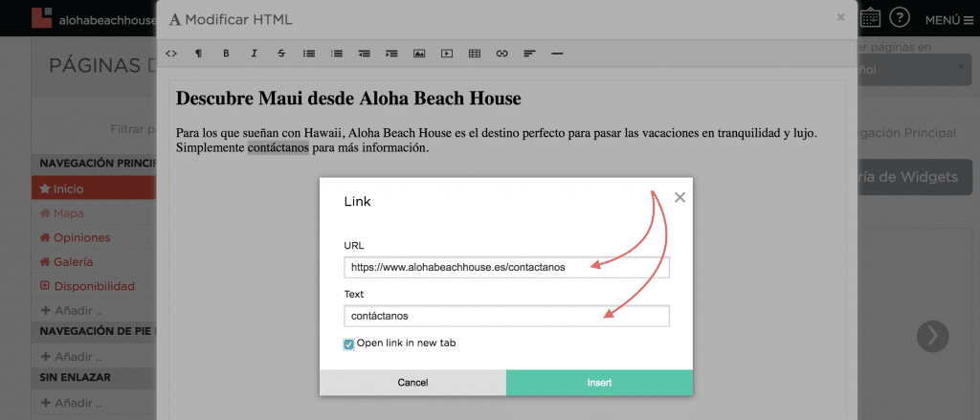Screen dimensions: 980x420
Task: Click the red logo in top bar
Action: coord(42,17)
